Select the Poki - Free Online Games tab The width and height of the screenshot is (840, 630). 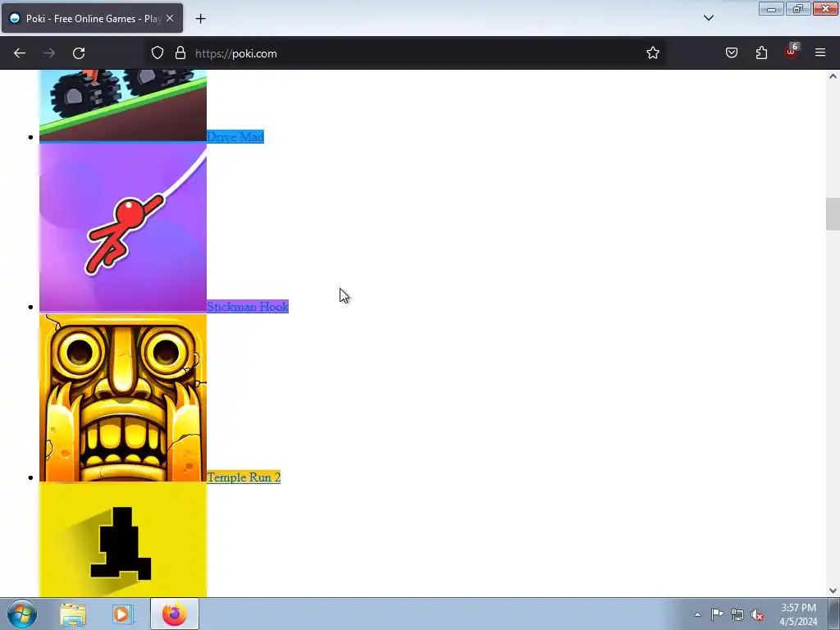(x=92, y=18)
